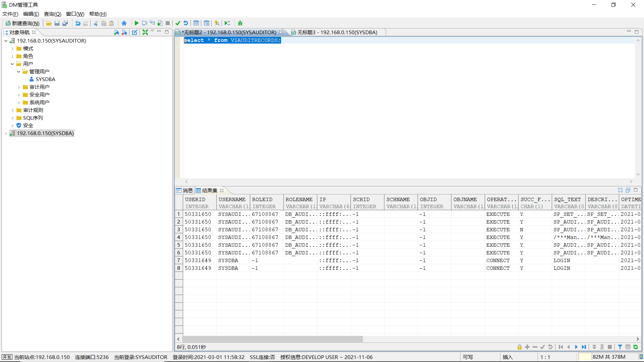The width and height of the screenshot is (644, 362).
Task: Click the yellow lock icon in results bar
Action: pyautogui.click(x=520, y=347)
